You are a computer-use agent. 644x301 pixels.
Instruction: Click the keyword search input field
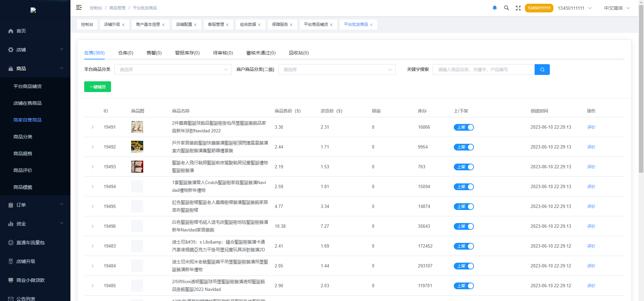[x=483, y=70]
